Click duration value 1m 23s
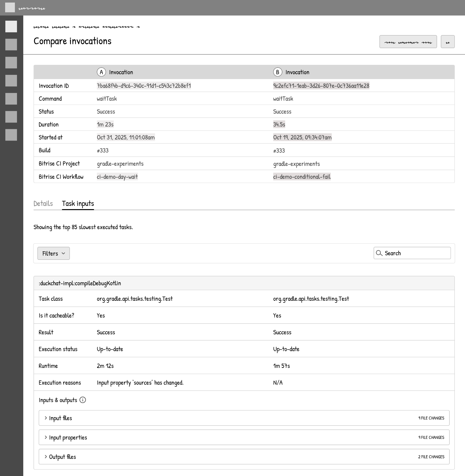Image resolution: width=465 pixels, height=476 pixels. click(105, 124)
